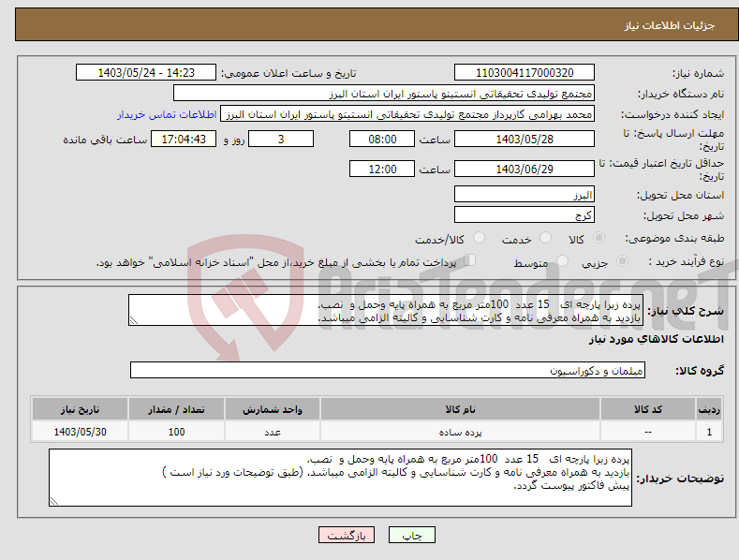Click the announcement date field 1403/05/24 - 14:23
The image size is (739, 560).
[x=145, y=73]
